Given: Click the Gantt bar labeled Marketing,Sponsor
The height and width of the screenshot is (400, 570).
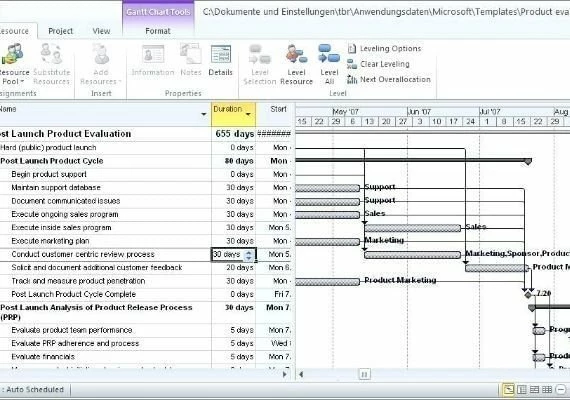Looking at the screenshot, I should [x=412, y=255].
